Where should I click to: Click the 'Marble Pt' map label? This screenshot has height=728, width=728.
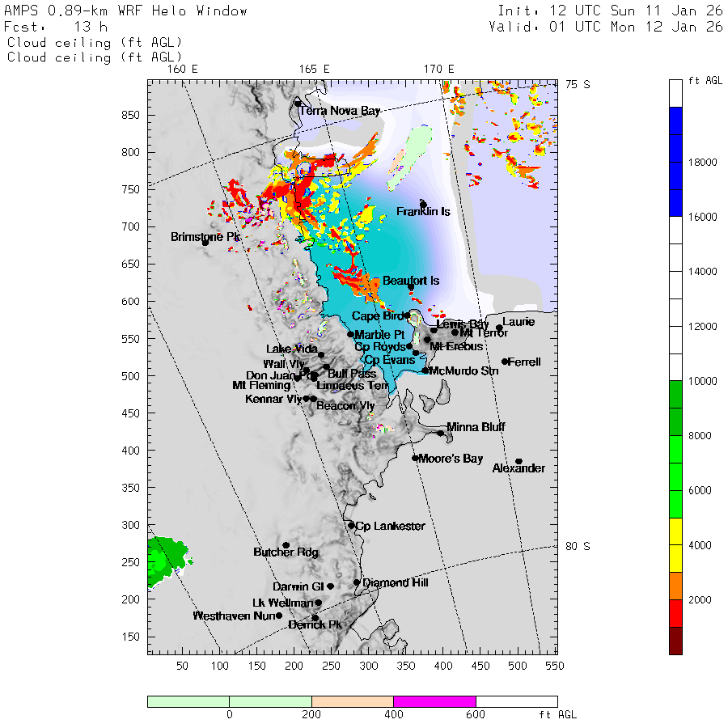coord(380,335)
